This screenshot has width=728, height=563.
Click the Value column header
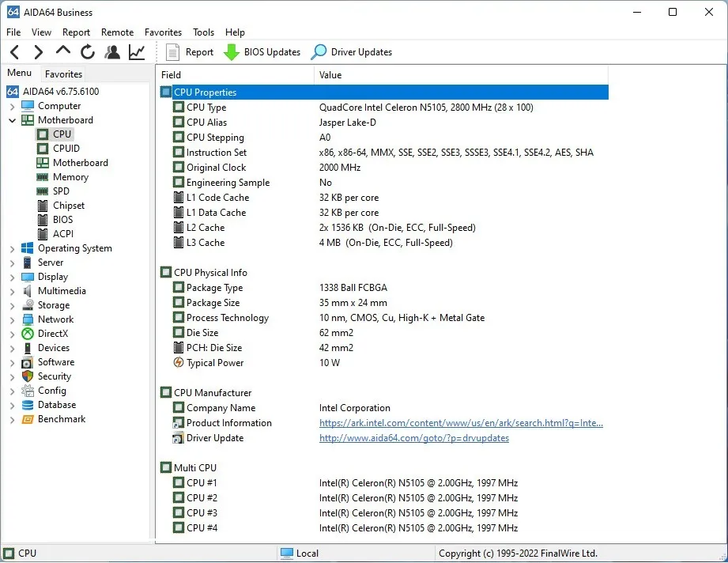[330, 75]
